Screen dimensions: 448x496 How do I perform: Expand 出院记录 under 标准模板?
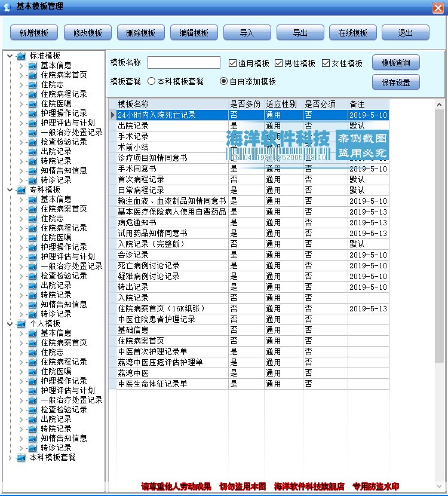(x=21, y=152)
